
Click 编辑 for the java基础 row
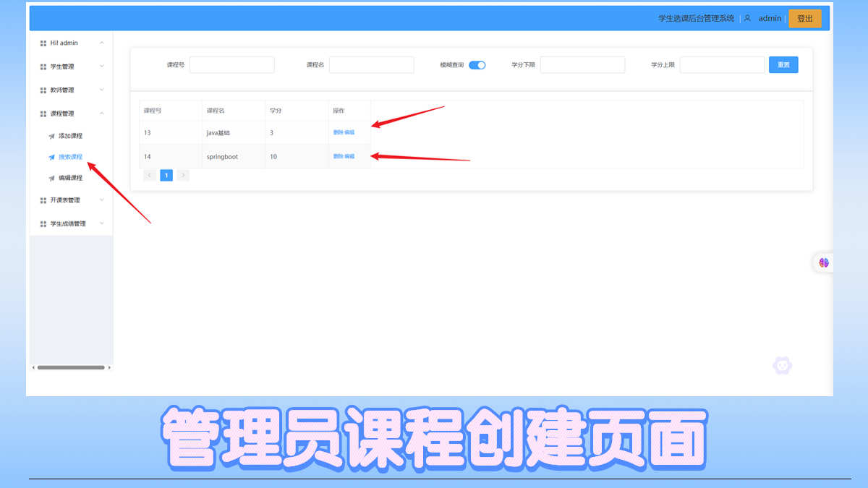349,133
